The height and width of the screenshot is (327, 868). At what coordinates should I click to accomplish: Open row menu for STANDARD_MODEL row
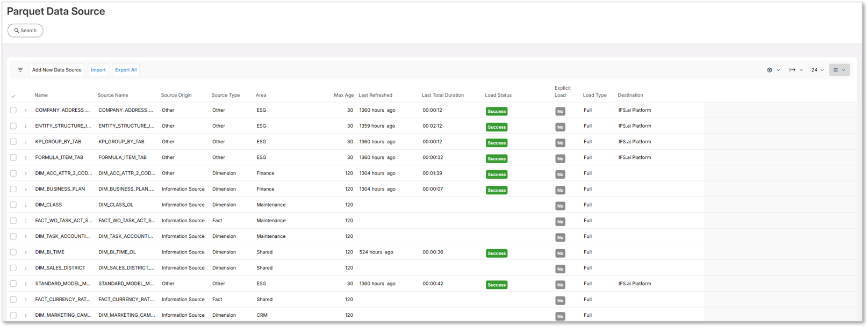click(x=26, y=284)
